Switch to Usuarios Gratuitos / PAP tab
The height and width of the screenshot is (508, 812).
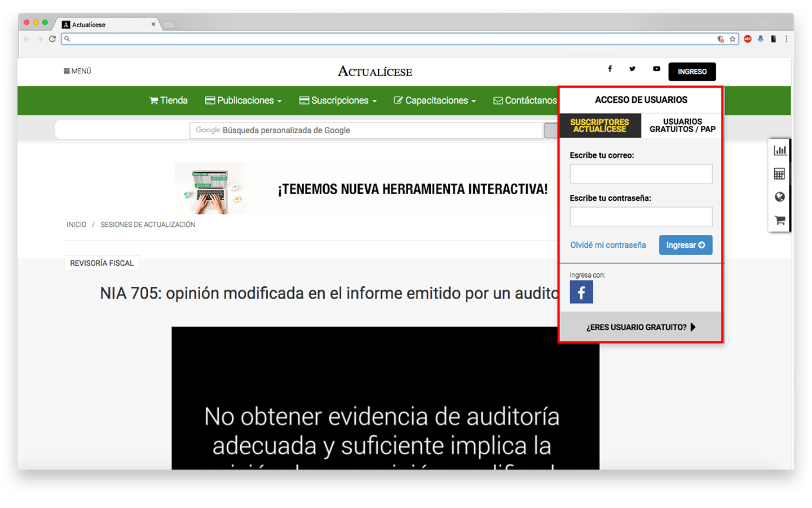[x=682, y=125]
